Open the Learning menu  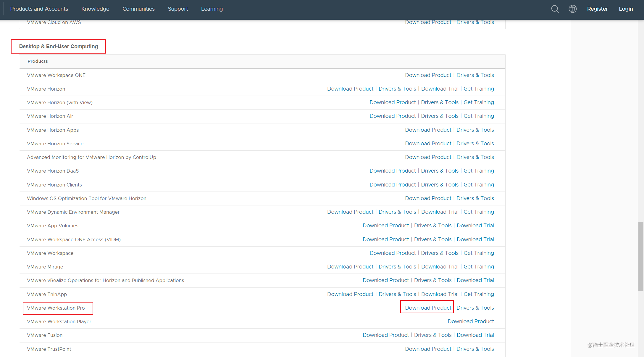pos(212,9)
